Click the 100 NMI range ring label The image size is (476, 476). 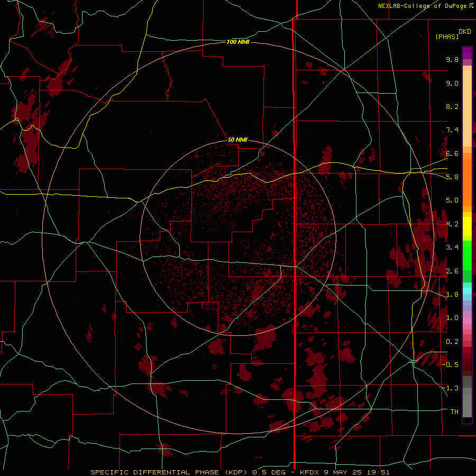click(238, 42)
